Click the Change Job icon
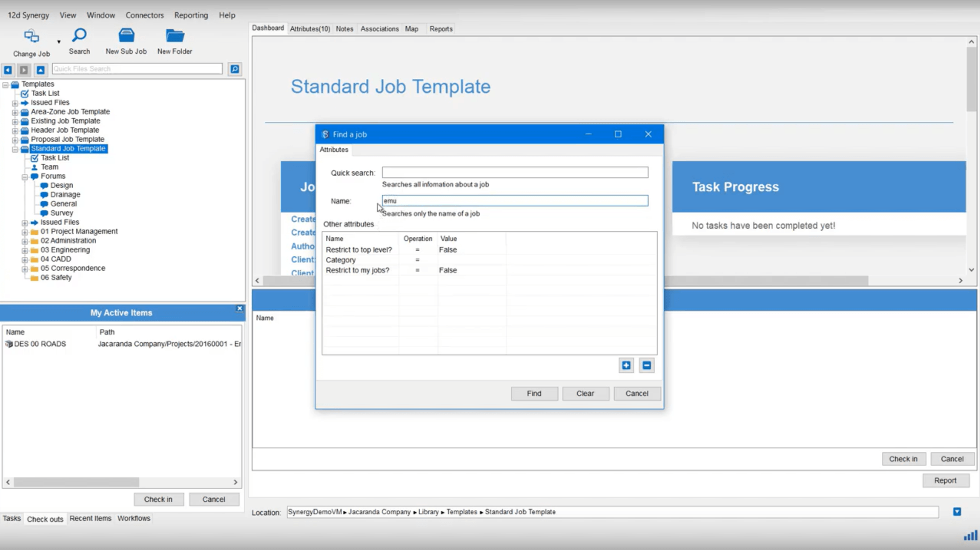980x550 pixels. 31,36
